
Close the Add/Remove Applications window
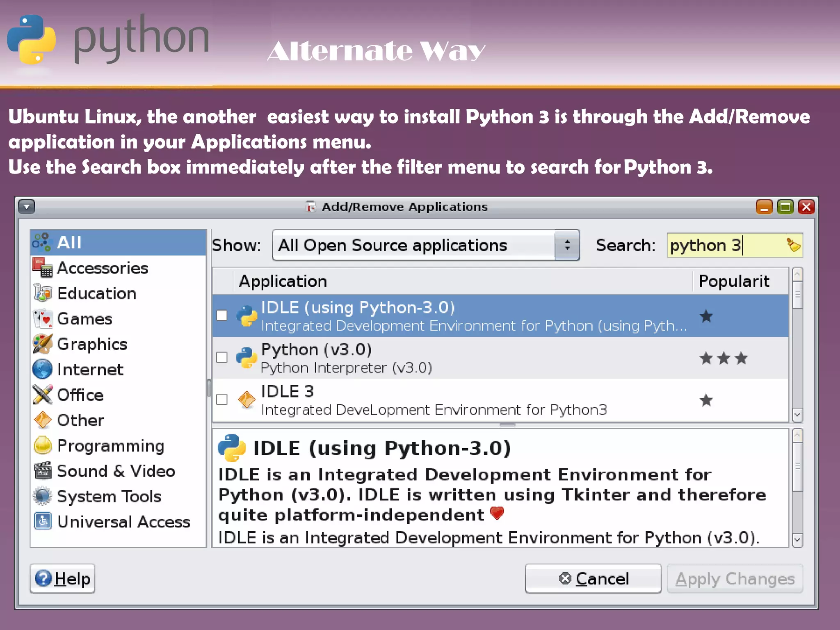click(806, 207)
